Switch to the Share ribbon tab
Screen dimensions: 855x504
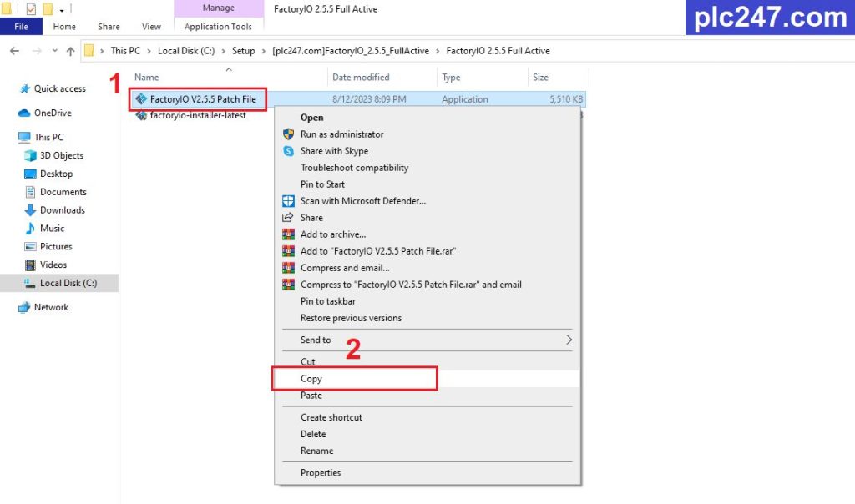(109, 26)
